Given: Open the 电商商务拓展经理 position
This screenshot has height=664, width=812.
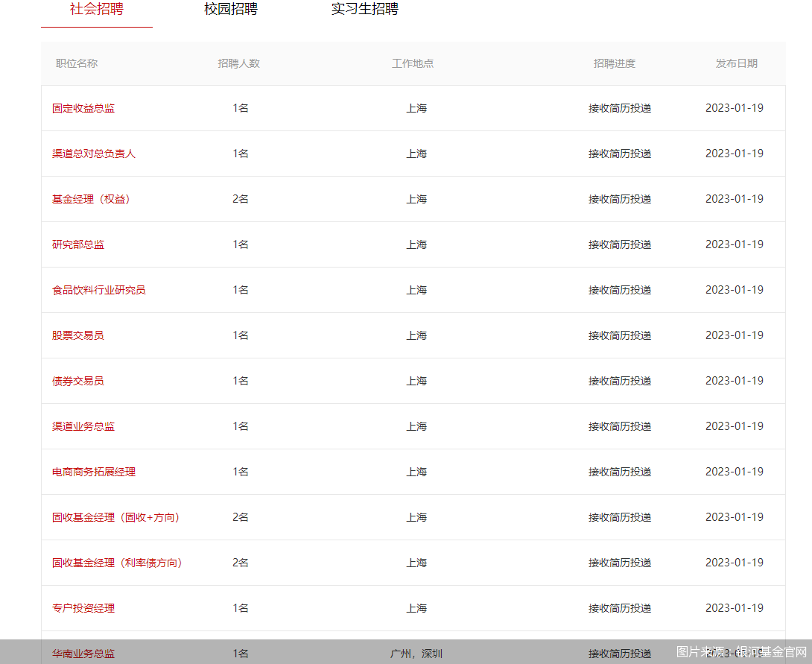Looking at the screenshot, I should [x=94, y=472].
